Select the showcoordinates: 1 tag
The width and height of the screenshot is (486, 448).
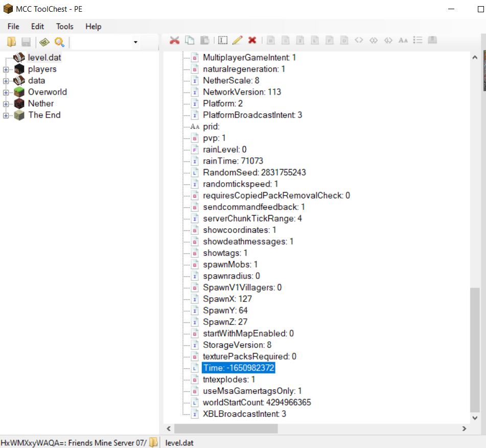click(x=239, y=230)
